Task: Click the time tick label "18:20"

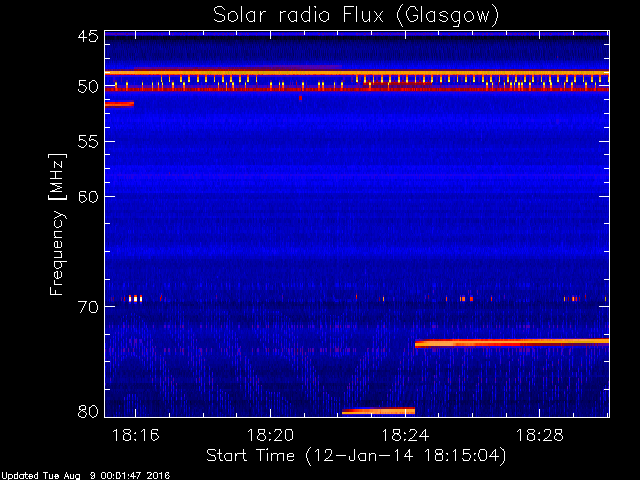Action: click(270, 435)
